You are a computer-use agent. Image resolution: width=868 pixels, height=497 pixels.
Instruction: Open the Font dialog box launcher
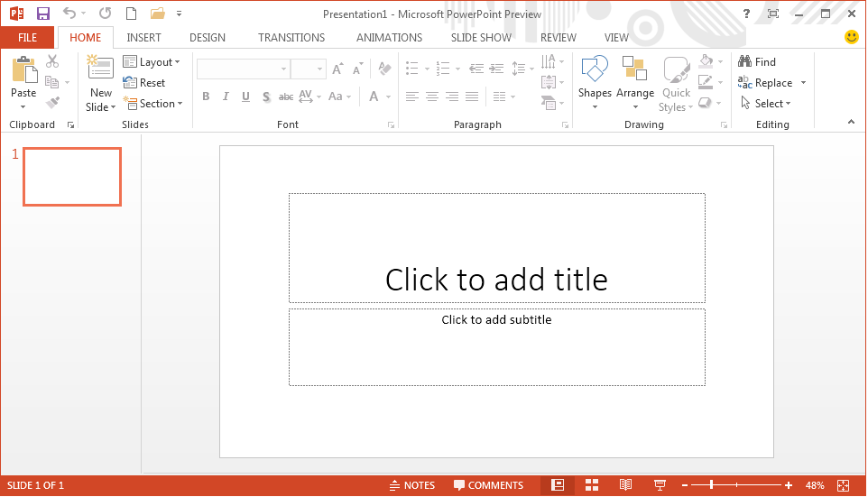(x=391, y=125)
